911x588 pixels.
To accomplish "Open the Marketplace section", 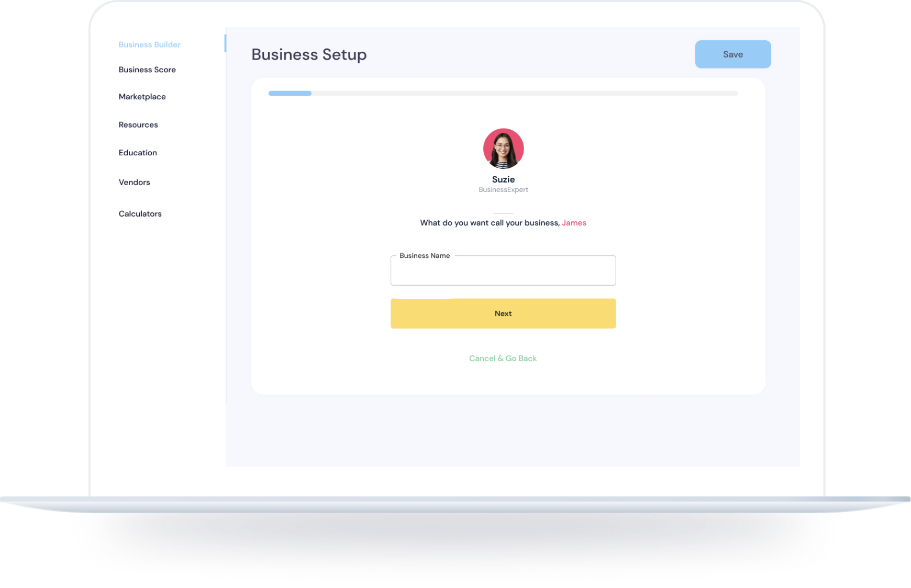I will point(142,97).
